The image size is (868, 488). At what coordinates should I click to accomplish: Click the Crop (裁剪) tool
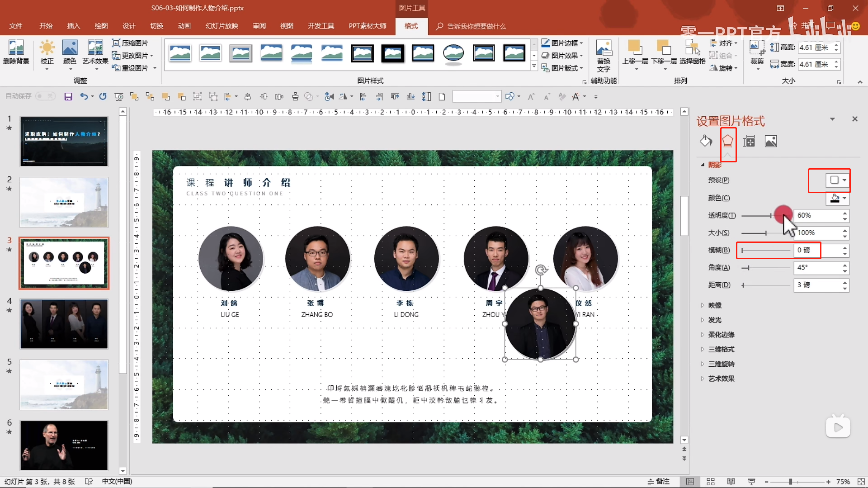(x=757, y=54)
